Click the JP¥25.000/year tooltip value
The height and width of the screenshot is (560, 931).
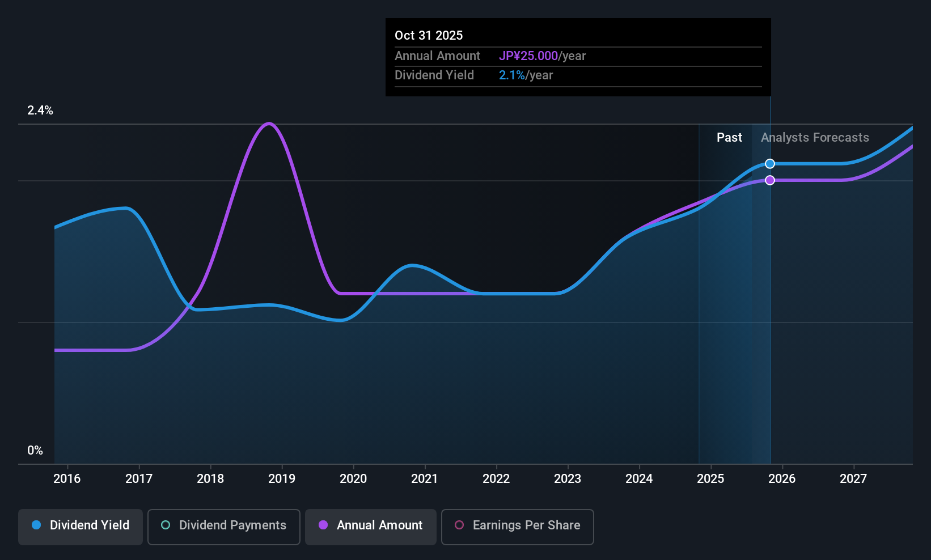coord(542,56)
